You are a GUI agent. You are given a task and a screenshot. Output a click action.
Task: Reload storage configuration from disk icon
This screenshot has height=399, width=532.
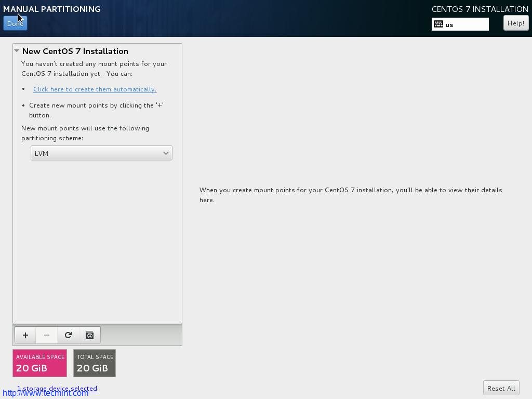coord(68,335)
